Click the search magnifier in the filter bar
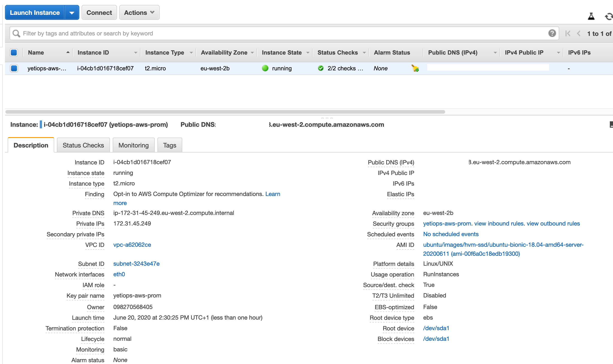Screen dimensions: 613x364 click(x=16, y=33)
